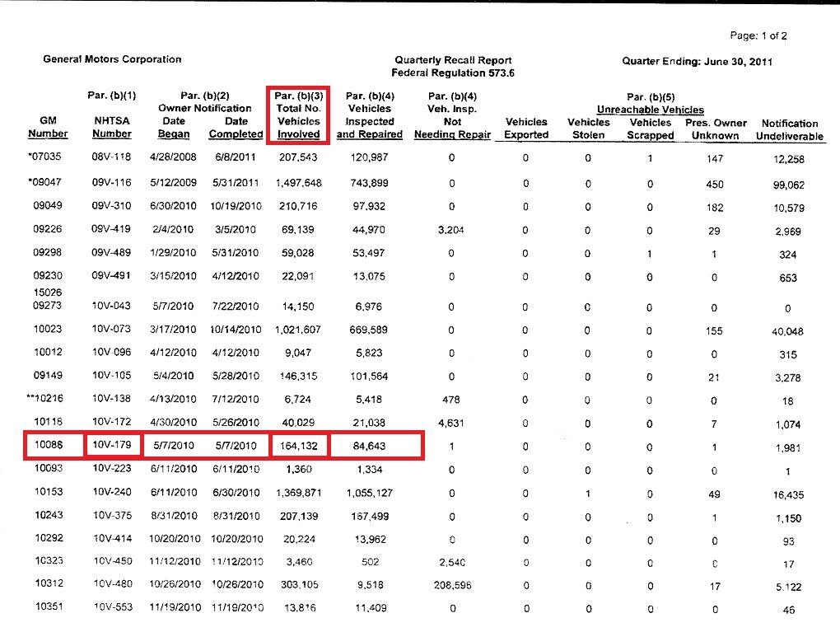This screenshot has width=840, height=632.
Task: Click 'Quarter Ending: June 30, 2011' text
Action: point(698,61)
